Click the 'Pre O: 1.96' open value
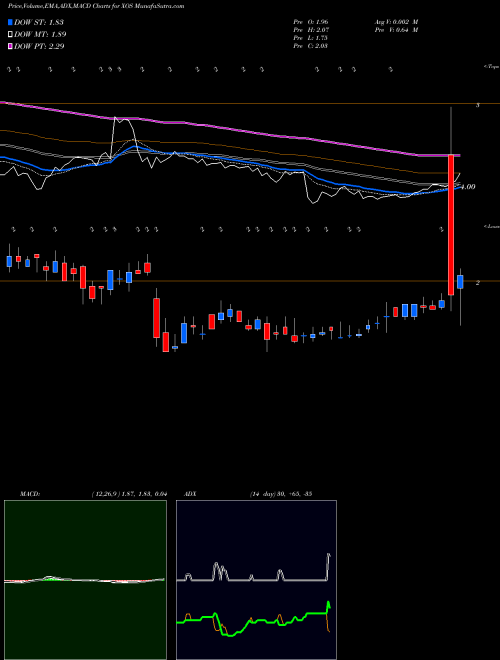The width and height of the screenshot is (500, 660). point(311,21)
